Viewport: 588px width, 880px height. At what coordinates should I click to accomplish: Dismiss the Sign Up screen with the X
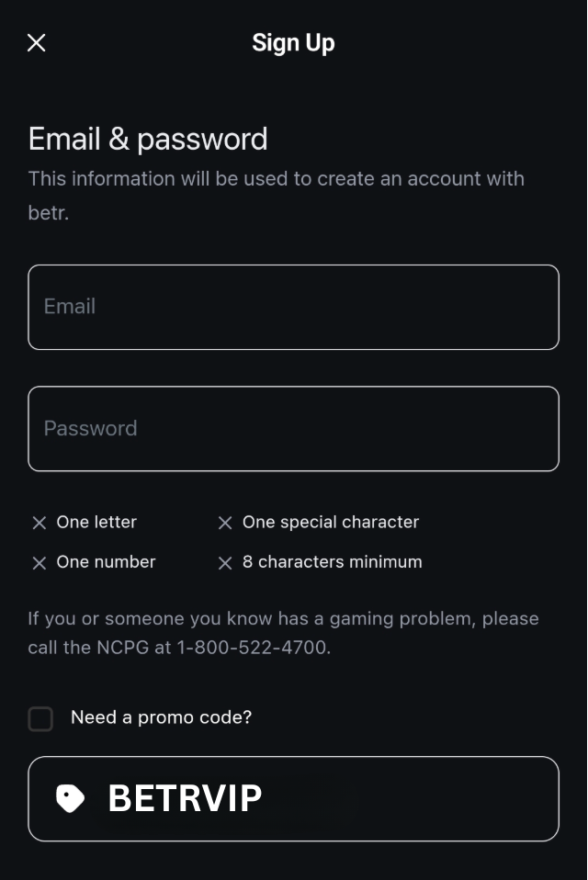point(36,42)
